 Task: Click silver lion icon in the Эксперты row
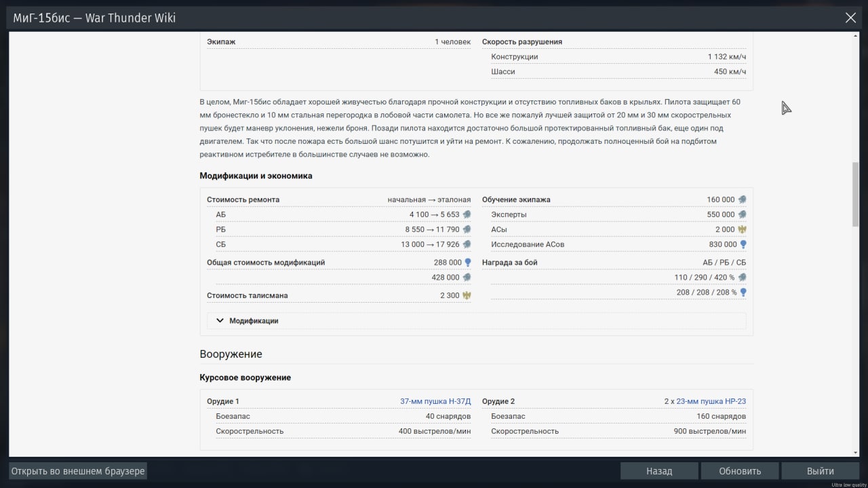pyautogui.click(x=742, y=214)
